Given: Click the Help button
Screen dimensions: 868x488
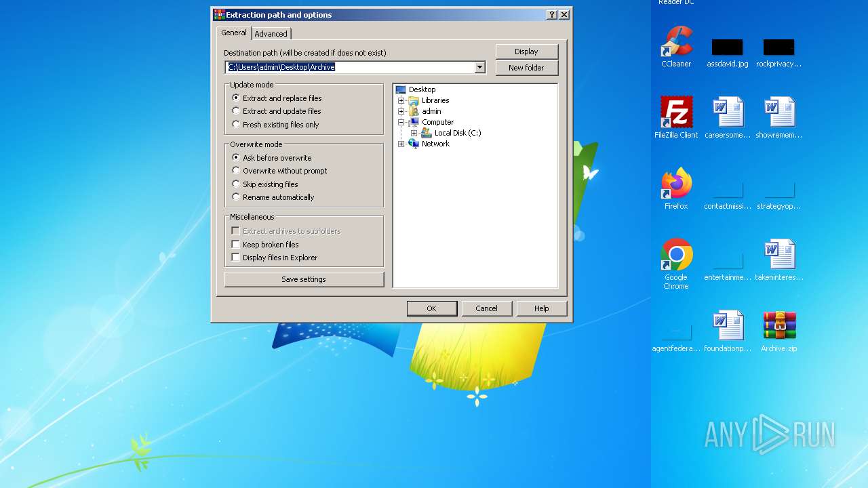Looking at the screenshot, I should click(x=542, y=308).
